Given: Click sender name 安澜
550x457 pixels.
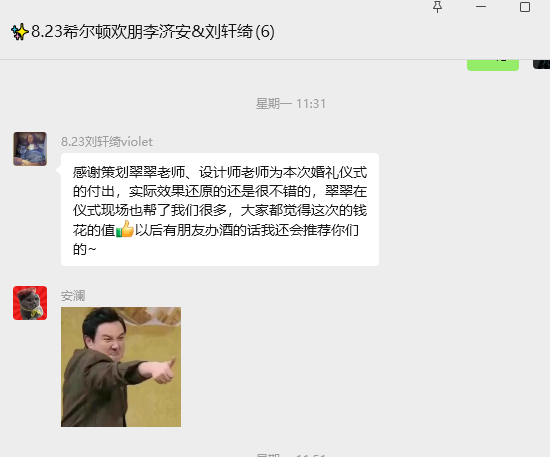Looking at the screenshot, I should coord(73,296).
